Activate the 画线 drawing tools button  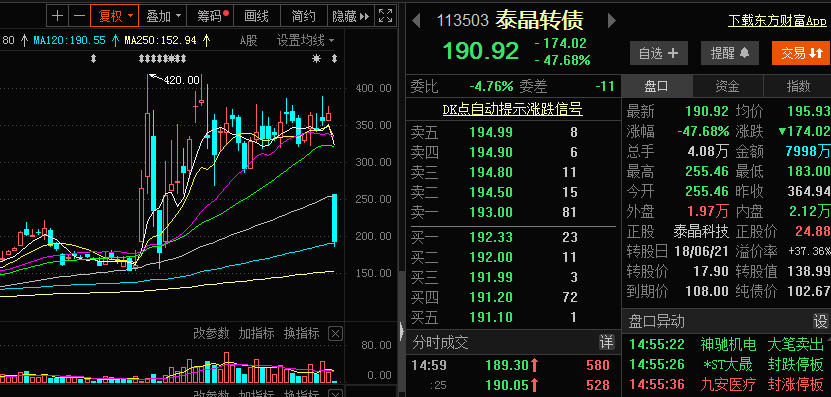point(257,16)
